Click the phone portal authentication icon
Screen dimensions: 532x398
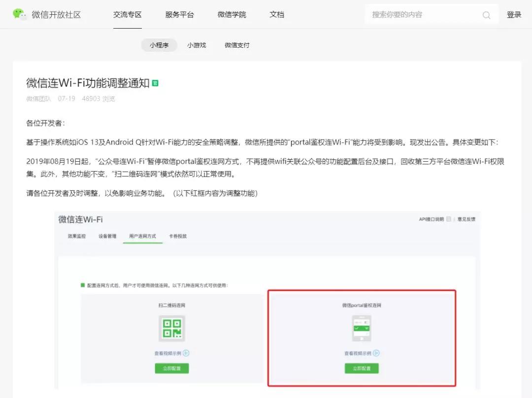(362, 328)
